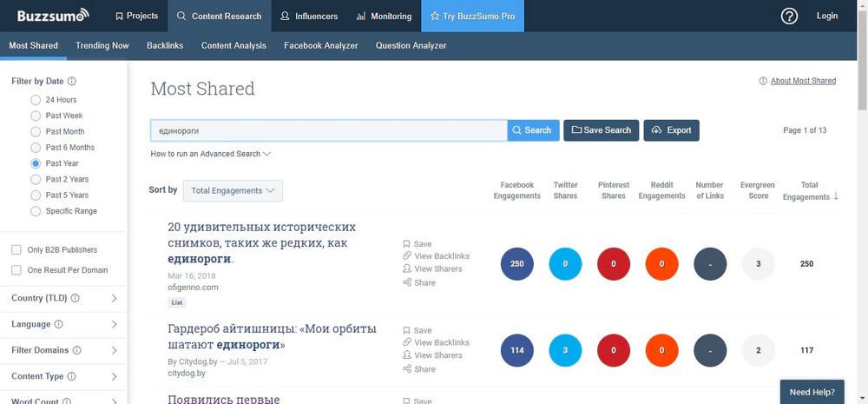Viewport: 868px width, 404px height.
Task: Share the ofigenno.com article
Action: 419,282
